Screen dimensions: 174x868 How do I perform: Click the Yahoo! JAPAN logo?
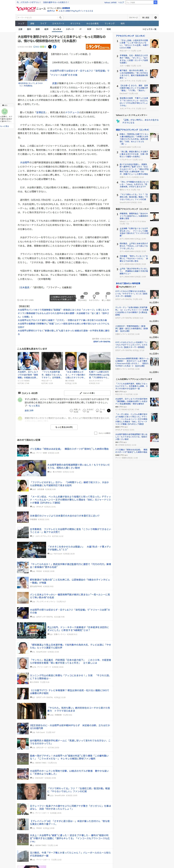26,9
